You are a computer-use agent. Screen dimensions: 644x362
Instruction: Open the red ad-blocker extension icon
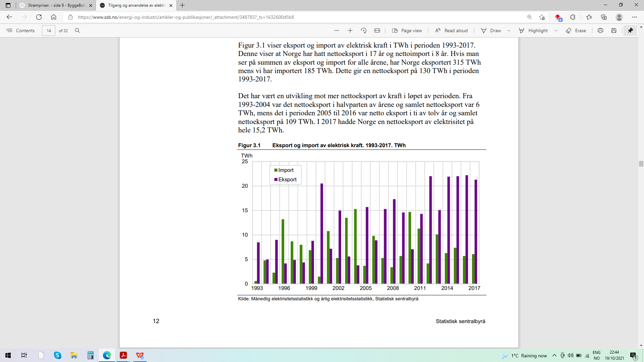(x=558, y=17)
